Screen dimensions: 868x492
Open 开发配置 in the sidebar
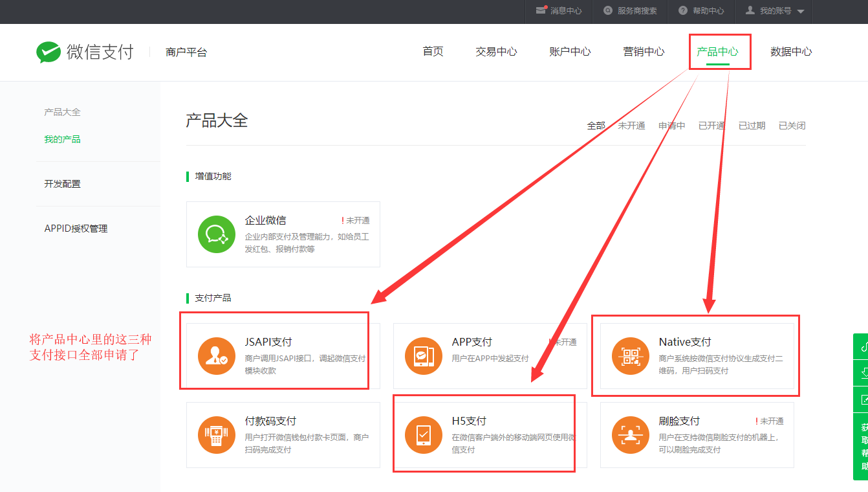click(62, 184)
